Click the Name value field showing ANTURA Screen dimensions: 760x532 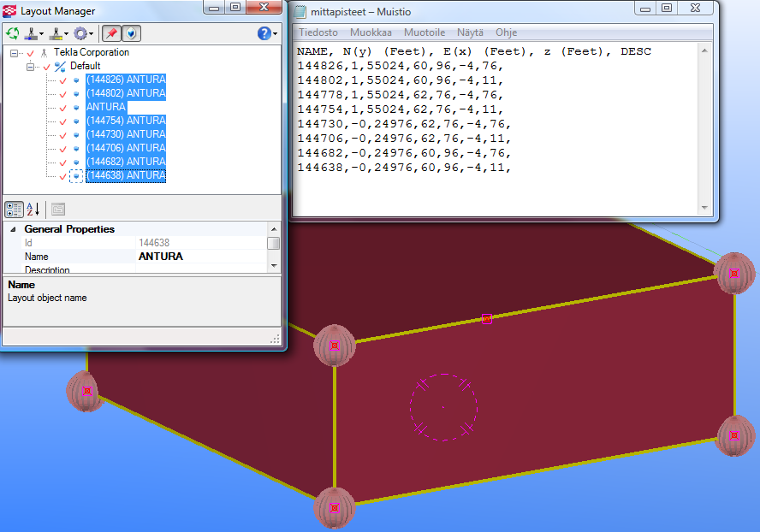click(200, 257)
